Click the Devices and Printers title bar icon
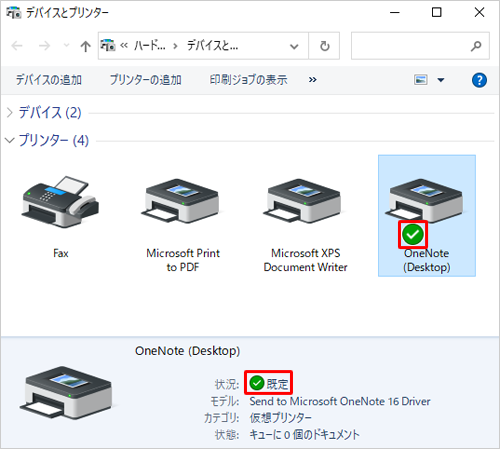 [x=13, y=13]
